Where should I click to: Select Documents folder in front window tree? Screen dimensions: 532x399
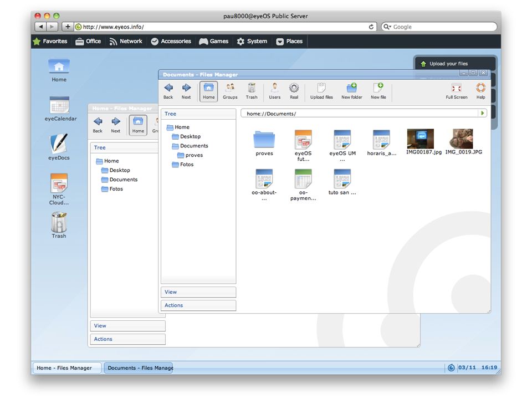tap(190, 146)
